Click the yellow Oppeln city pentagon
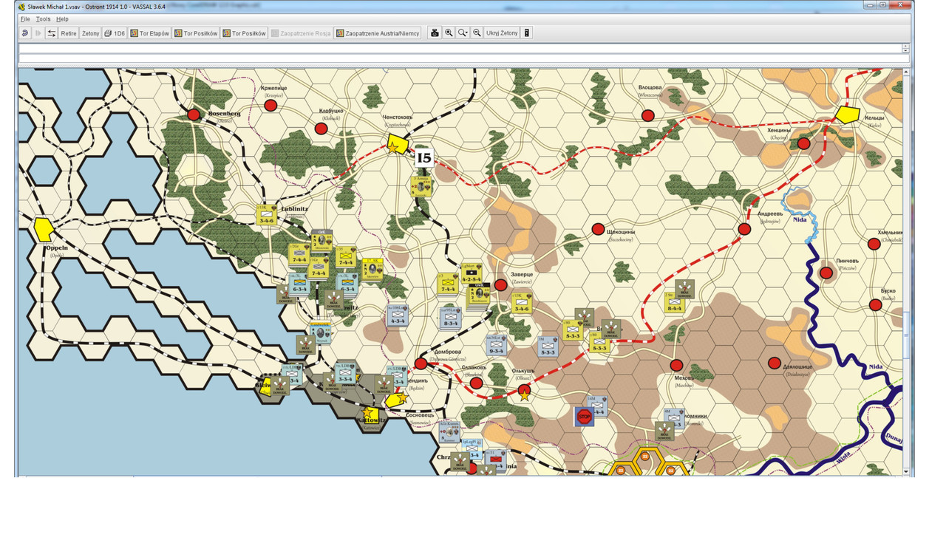The image size is (946, 560). pyautogui.click(x=43, y=229)
